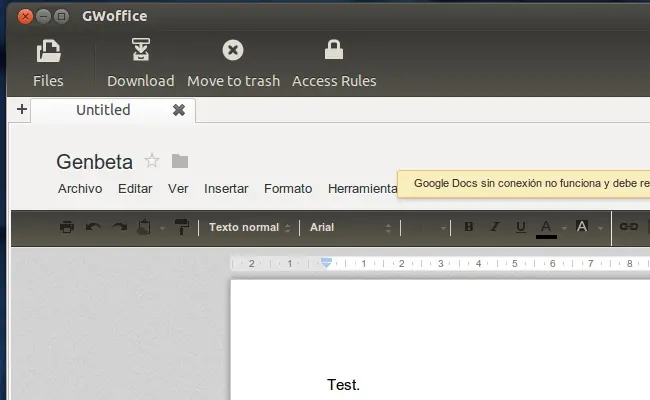The height and width of the screenshot is (400, 650).
Task: Click the Test. text in document
Action: tap(343, 385)
